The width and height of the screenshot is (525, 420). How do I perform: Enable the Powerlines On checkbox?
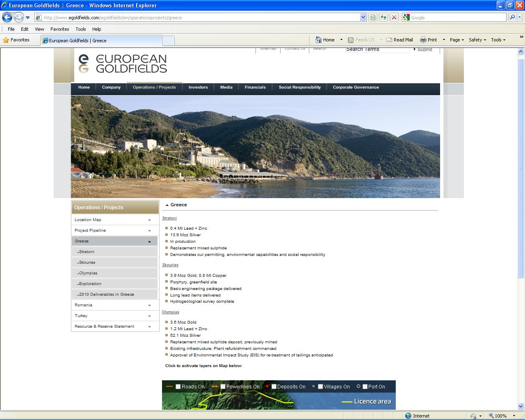pos(223,386)
